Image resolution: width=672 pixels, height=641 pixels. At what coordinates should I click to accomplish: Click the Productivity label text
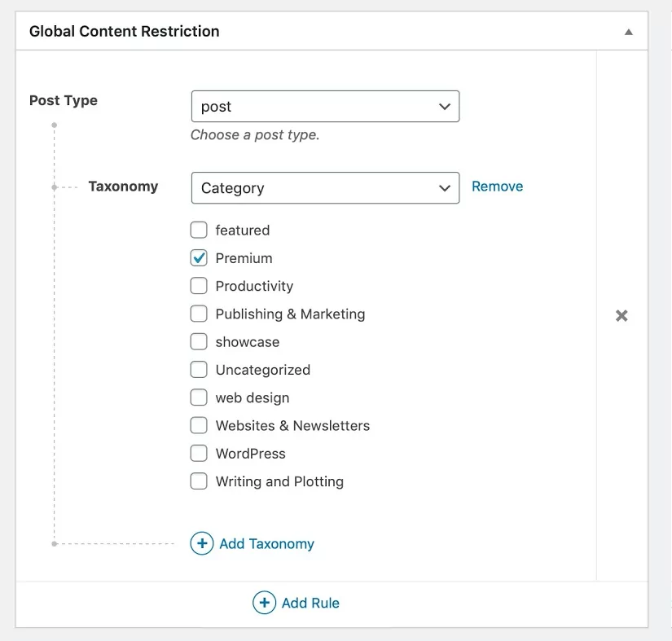[255, 286]
